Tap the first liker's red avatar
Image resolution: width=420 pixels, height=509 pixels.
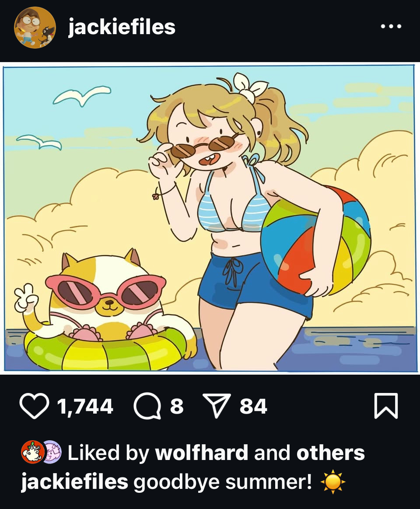(32, 452)
